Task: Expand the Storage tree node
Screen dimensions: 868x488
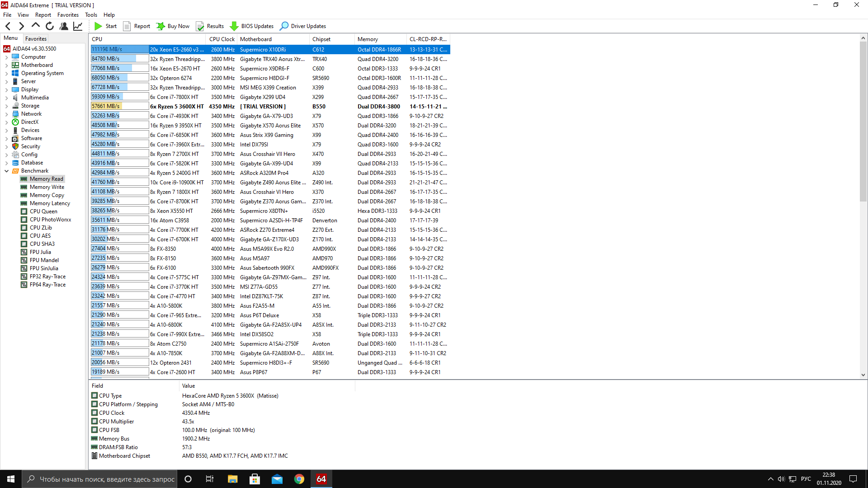Action: click(6, 106)
